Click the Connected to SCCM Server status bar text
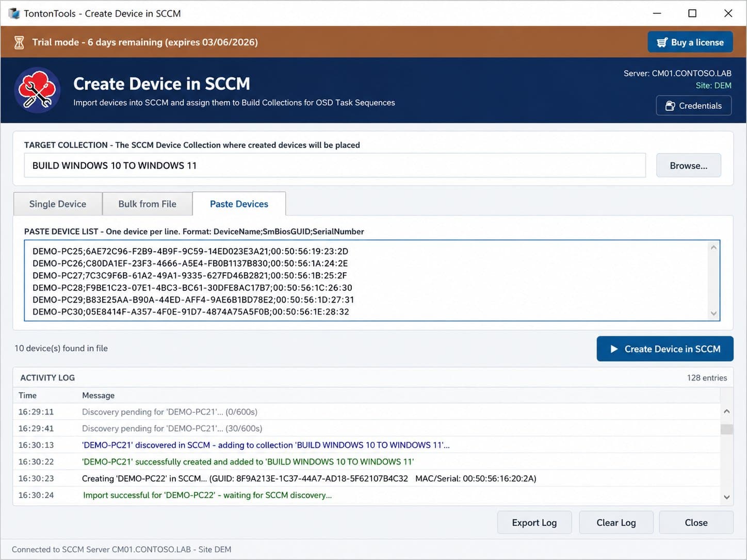This screenshot has height=560, width=747. click(x=121, y=550)
